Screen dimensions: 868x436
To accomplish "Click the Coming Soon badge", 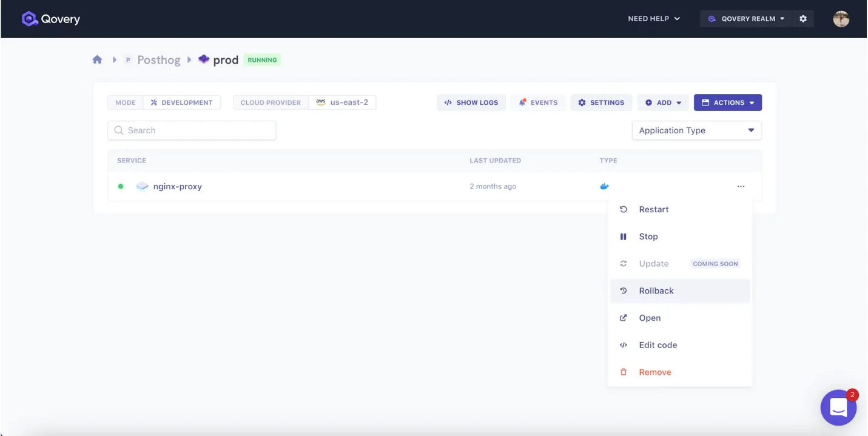I will [715, 264].
